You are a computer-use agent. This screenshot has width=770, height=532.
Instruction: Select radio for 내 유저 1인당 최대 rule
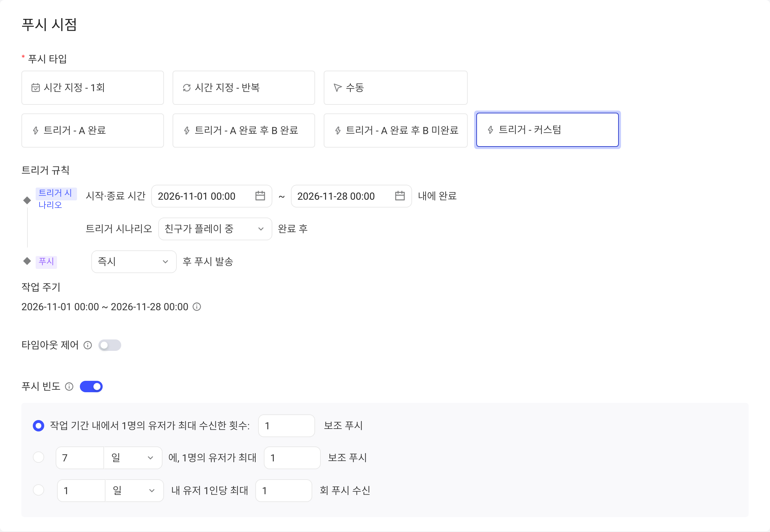[x=38, y=490]
